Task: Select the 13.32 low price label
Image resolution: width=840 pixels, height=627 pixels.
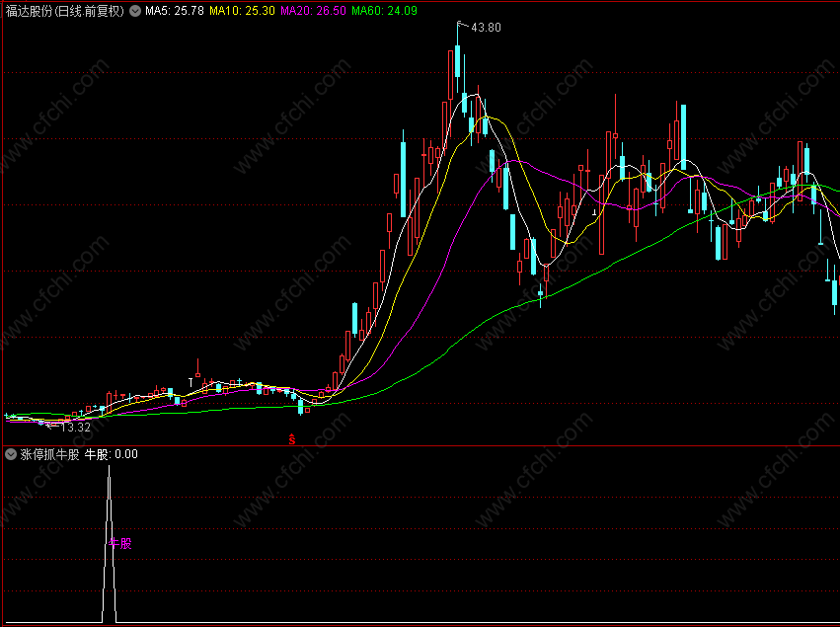Action: [76, 428]
